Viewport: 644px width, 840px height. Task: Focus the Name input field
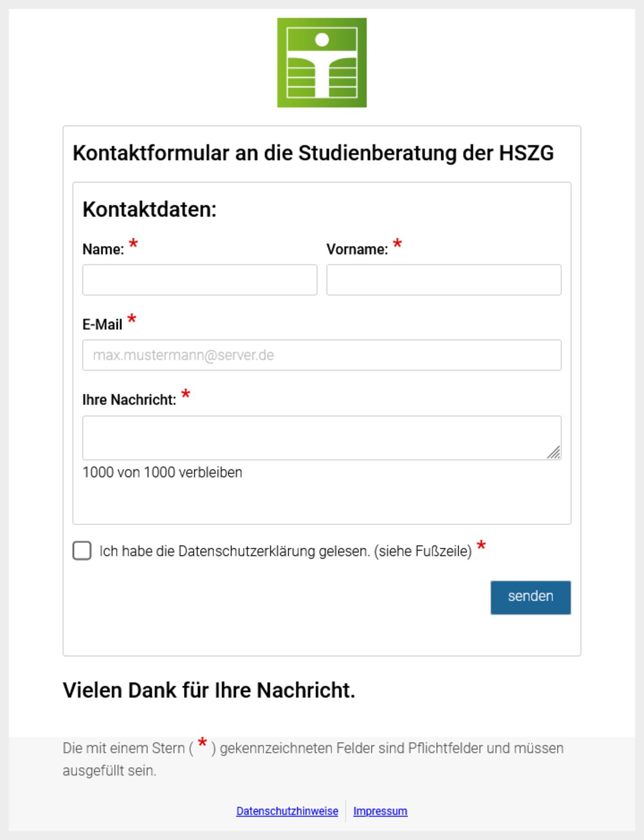point(200,280)
